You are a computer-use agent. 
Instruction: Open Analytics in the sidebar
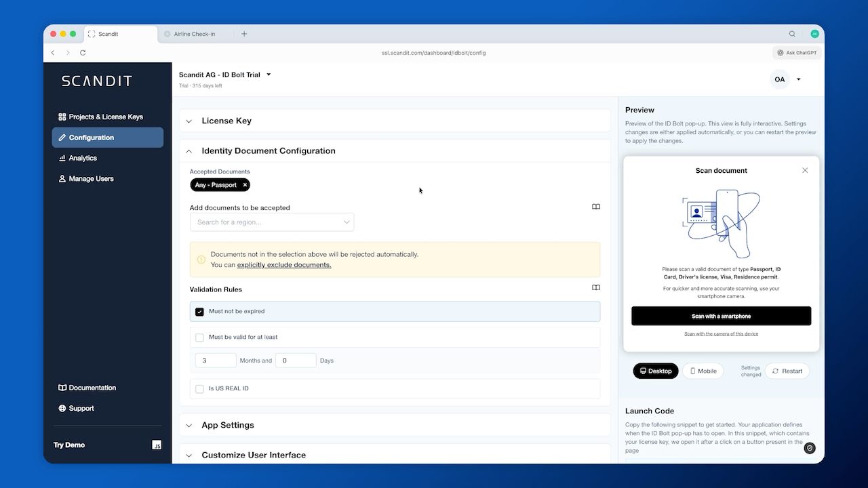pos(83,158)
